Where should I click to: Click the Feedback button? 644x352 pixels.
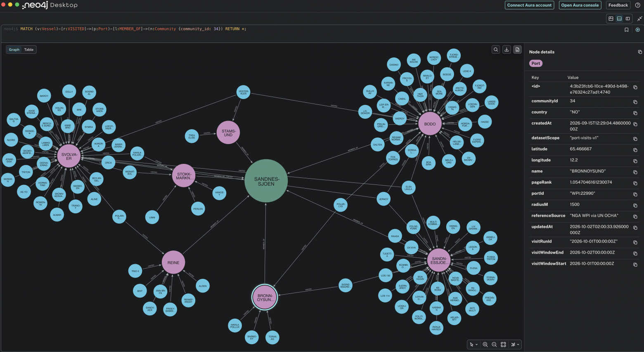pyautogui.click(x=618, y=5)
